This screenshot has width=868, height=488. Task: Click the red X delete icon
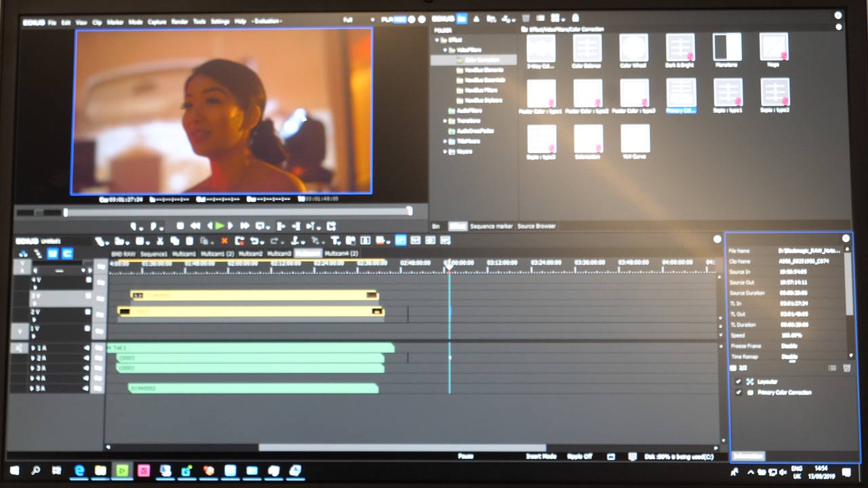coord(224,241)
